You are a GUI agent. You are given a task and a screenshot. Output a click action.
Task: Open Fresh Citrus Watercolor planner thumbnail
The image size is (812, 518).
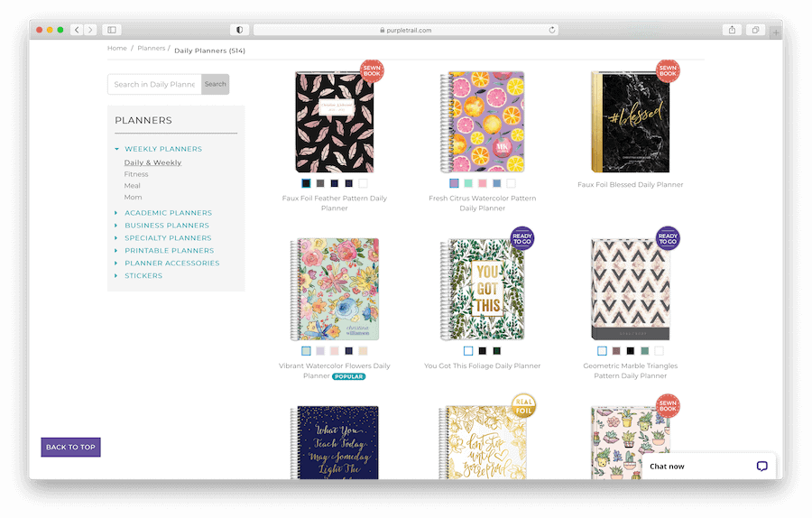point(482,122)
